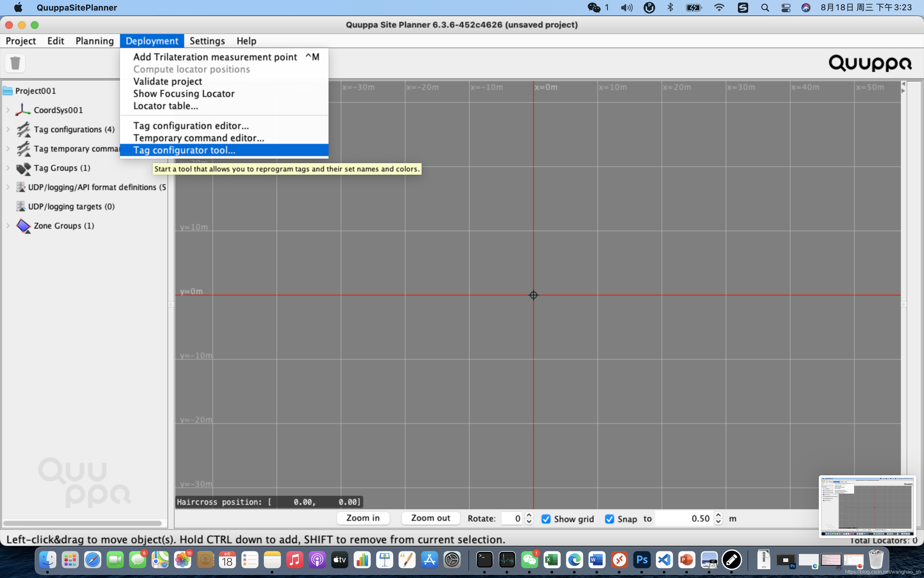Launch Visual Studio Code from the Dock
Image resolution: width=924 pixels, height=578 pixels.
pos(664,560)
